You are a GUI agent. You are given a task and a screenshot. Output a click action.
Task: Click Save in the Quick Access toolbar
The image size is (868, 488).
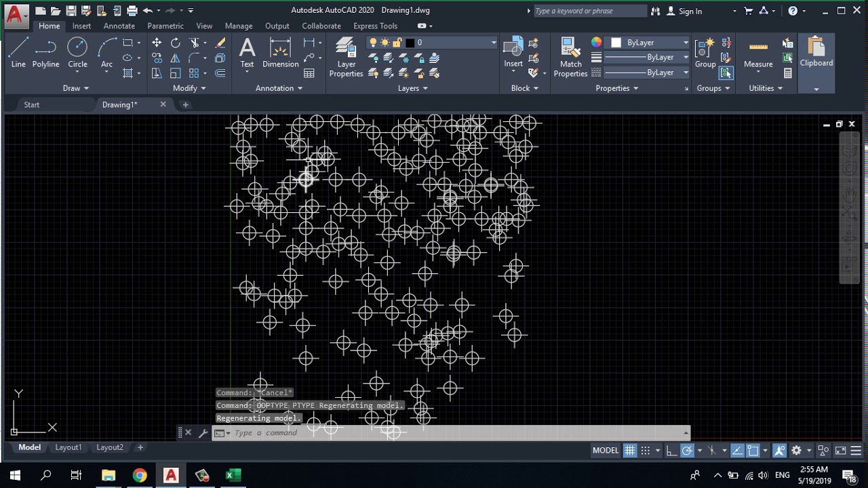tap(71, 11)
